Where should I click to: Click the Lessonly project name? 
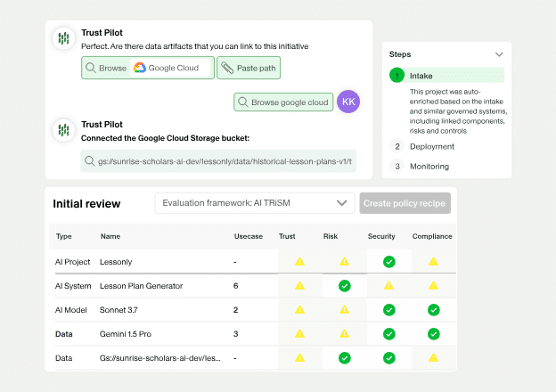pos(116,262)
